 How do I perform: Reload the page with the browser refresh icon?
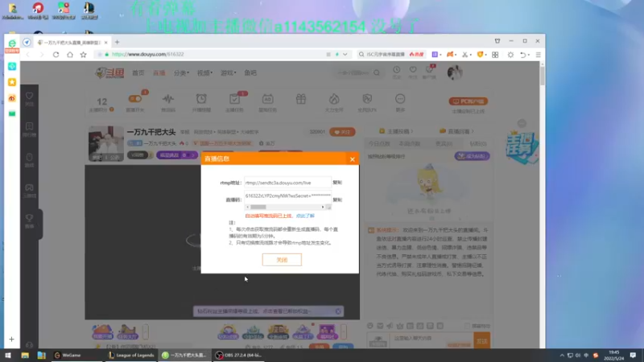(56, 55)
